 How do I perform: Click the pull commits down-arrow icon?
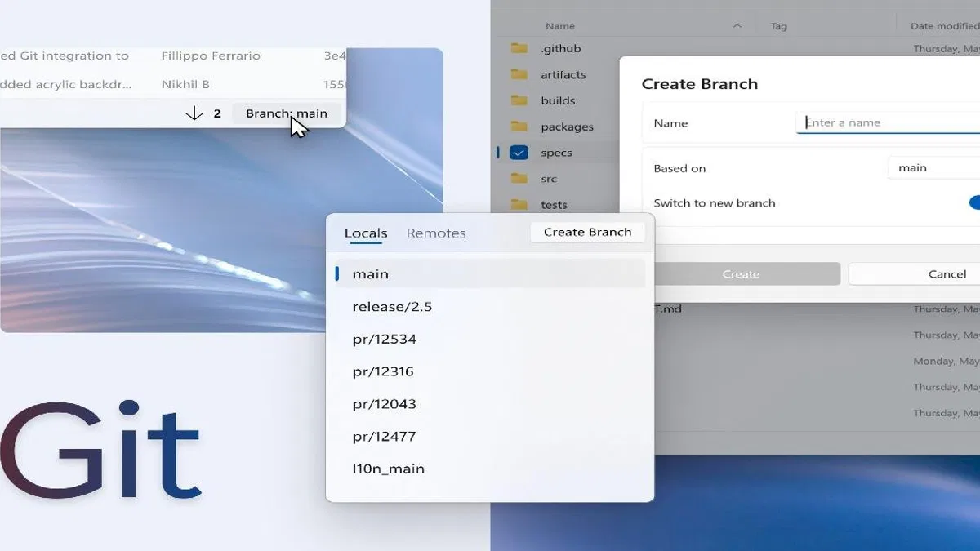coord(194,113)
